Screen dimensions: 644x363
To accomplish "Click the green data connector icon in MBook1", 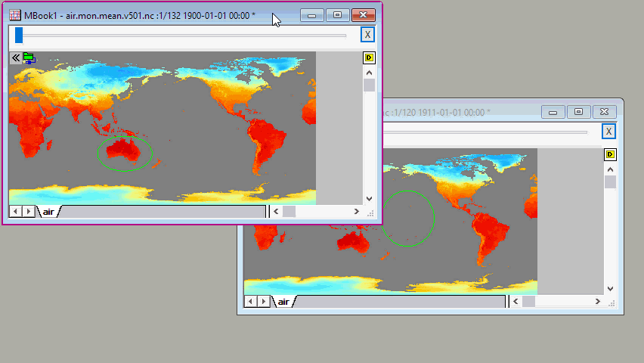I will [x=29, y=57].
